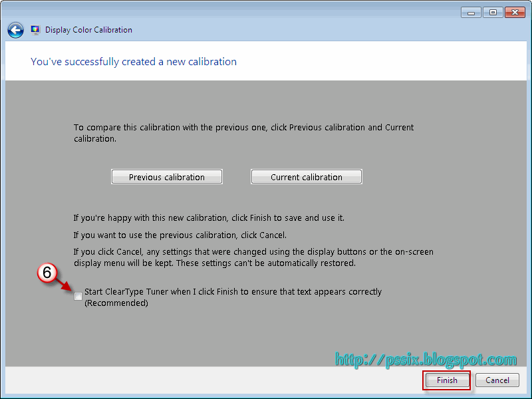Viewport: 532px width, 399px height.
Task: Click text "These settings can't be automatically restored"
Action: coord(265,263)
